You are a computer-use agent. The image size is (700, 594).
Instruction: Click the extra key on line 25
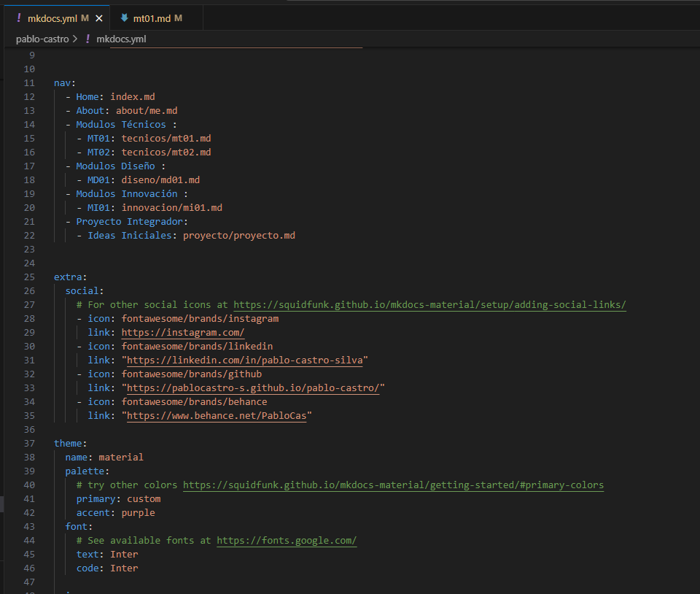point(69,277)
